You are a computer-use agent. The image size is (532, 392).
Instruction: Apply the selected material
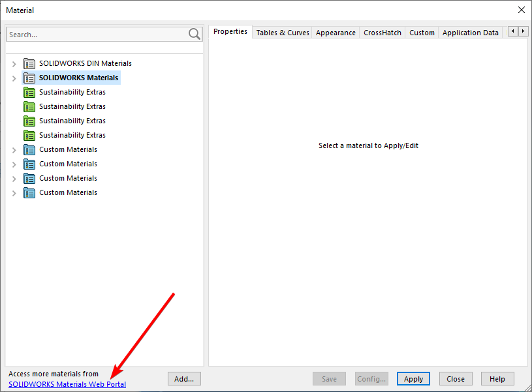tap(413, 379)
